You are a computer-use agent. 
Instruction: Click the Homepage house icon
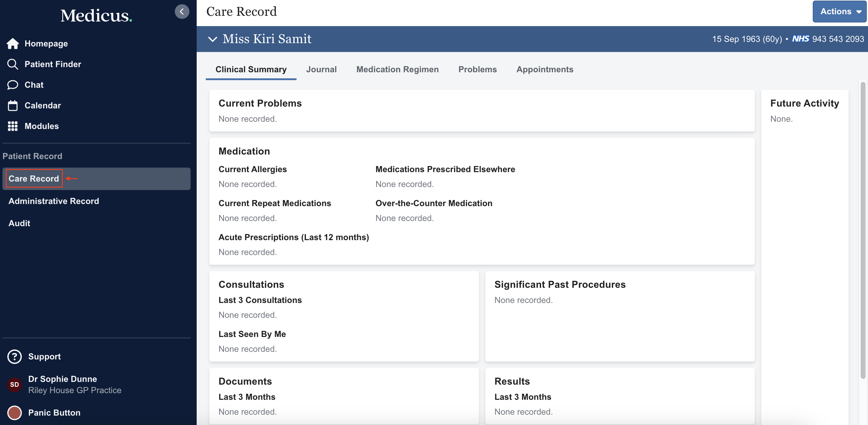click(13, 43)
